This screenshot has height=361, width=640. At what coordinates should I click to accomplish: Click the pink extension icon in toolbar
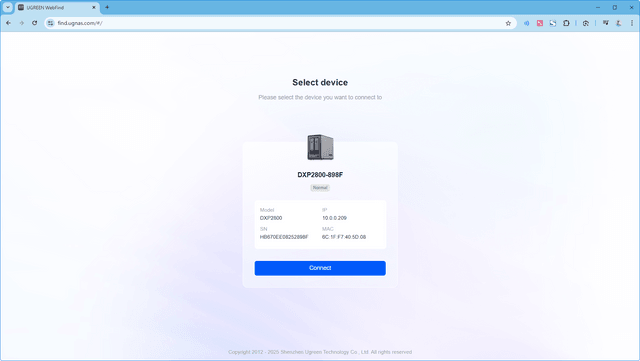click(x=540, y=23)
